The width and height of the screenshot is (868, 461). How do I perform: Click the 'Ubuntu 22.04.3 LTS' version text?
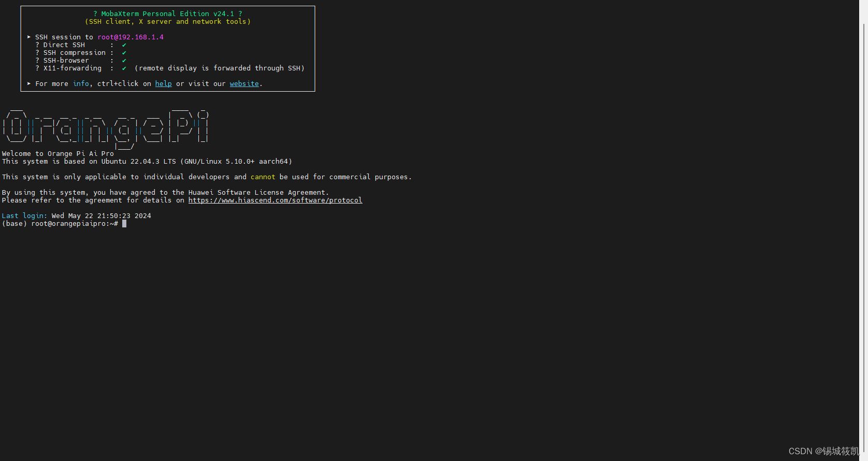(x=139, y=162)
